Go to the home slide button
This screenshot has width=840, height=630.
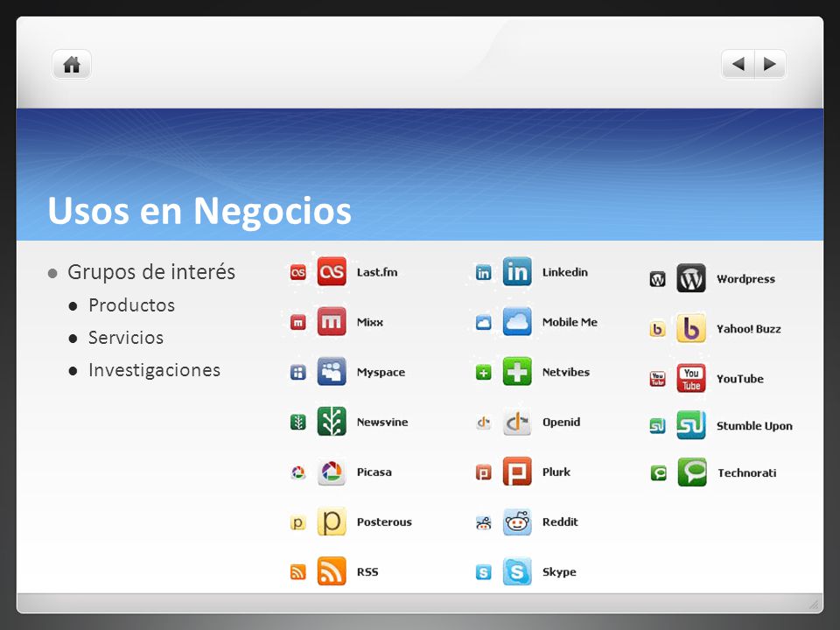coord(72,65)
